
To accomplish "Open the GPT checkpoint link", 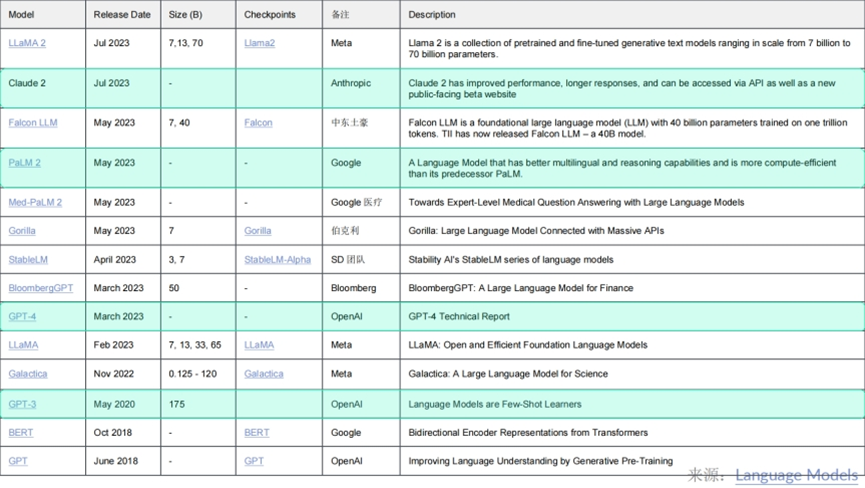I will tap(254, 461).
